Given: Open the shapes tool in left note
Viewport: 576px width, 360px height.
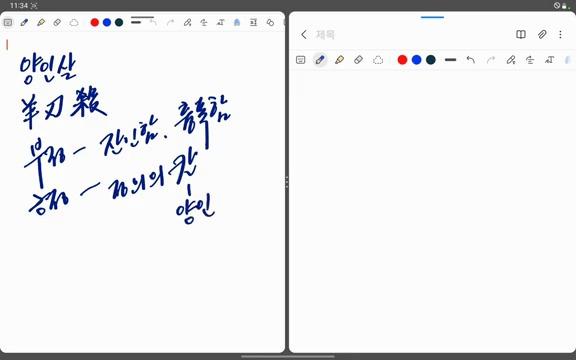Looking at the screenshot, I should pyautogui.click(x=270, y=22).
